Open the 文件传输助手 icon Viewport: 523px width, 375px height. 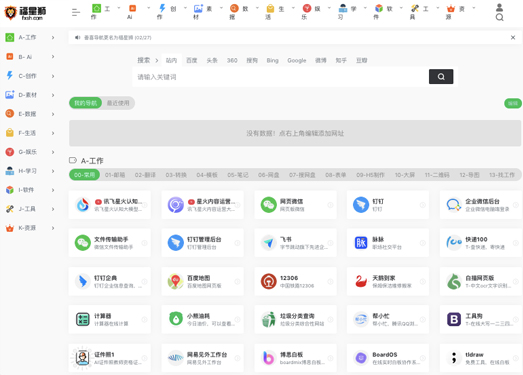point(83,243)
